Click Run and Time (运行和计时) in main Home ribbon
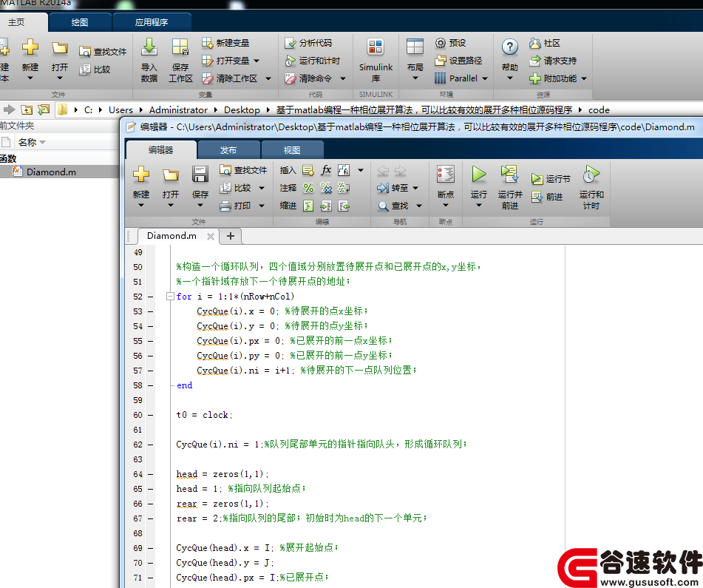This screenshot has width=703, height=588. tap(313, 61)
